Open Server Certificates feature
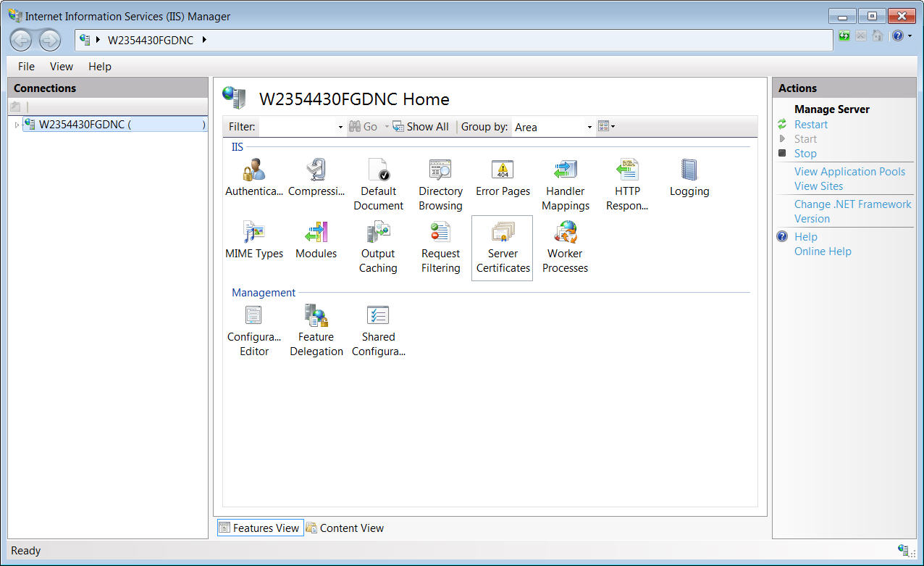This screenshot has width=924, height=566. tap(503, 233)
